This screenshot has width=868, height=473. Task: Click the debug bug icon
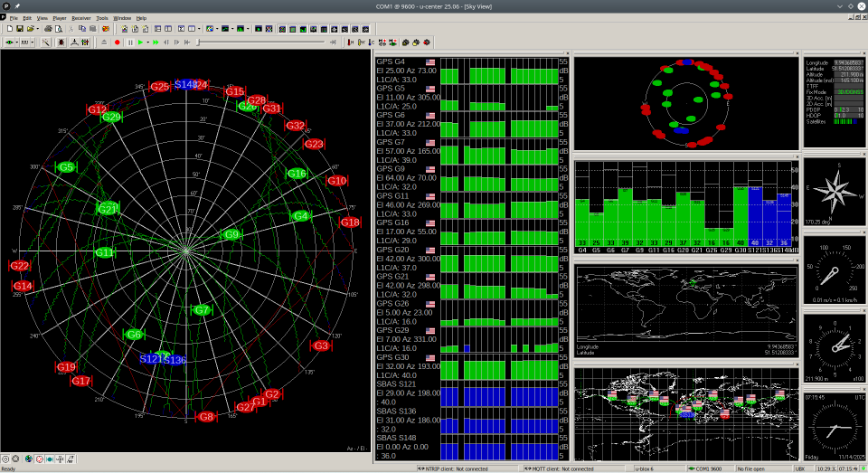point(61,42)
